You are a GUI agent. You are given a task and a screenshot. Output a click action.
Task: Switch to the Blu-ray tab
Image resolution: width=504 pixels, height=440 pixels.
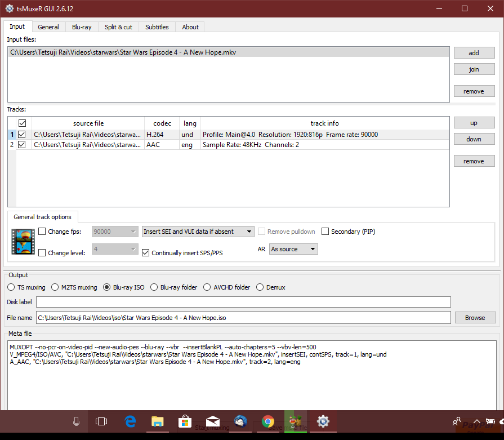[82, 27]
